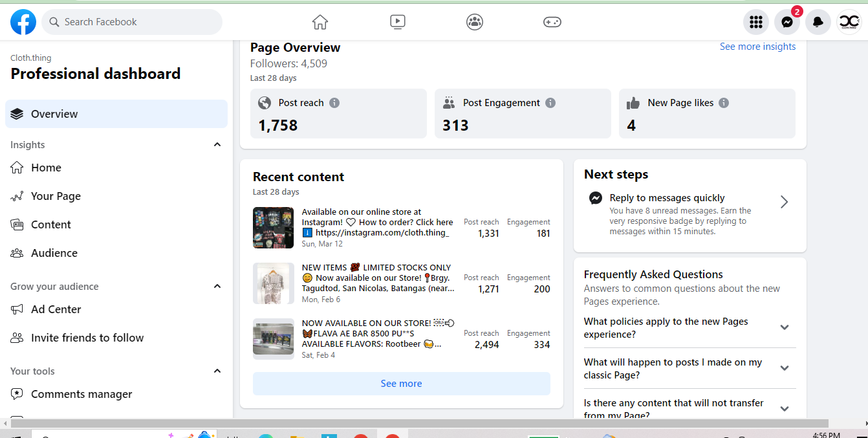Click the globe icon beside Post reach

(265, 103)
